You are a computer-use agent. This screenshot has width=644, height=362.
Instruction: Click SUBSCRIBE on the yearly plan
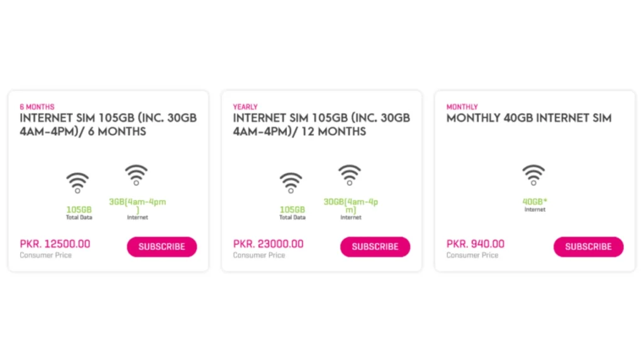(375, 247)
